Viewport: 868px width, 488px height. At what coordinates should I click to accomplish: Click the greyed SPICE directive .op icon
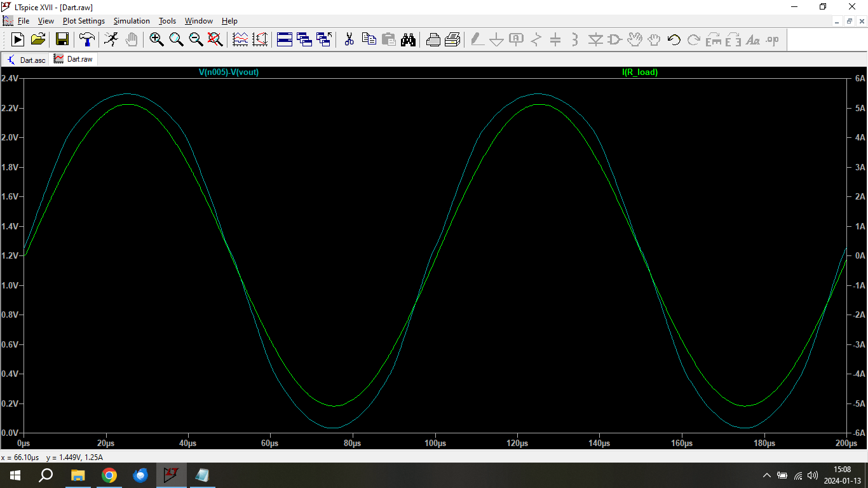tap(772, 39)
